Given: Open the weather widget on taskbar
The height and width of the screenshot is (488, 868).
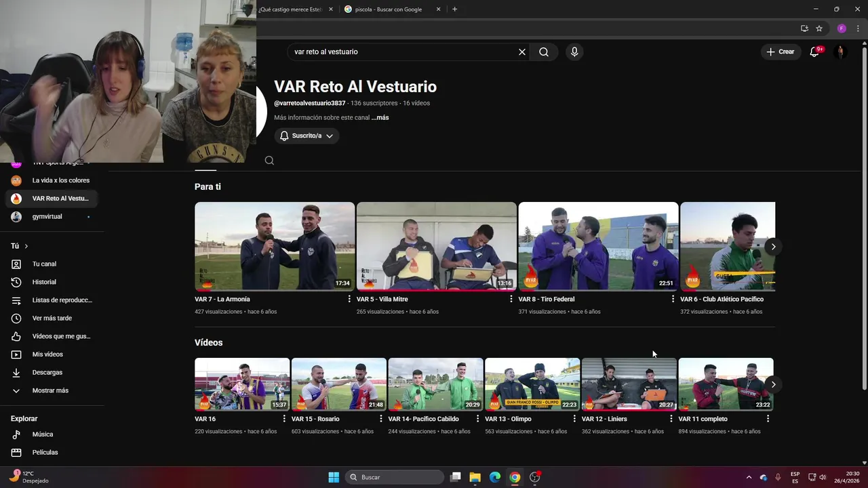Looking at the screenshot, I should [30, 477].
